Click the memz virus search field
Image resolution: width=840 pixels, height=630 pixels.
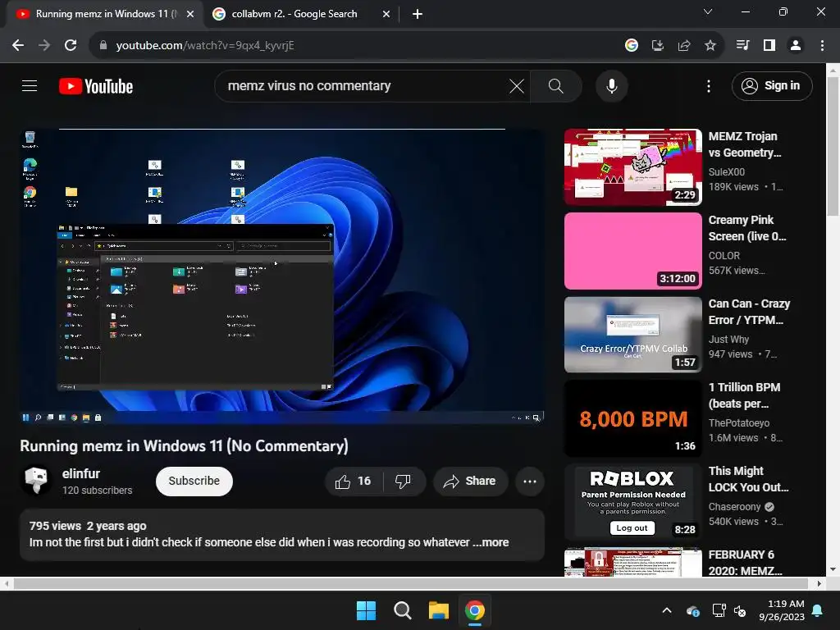[x=364, y=85]
